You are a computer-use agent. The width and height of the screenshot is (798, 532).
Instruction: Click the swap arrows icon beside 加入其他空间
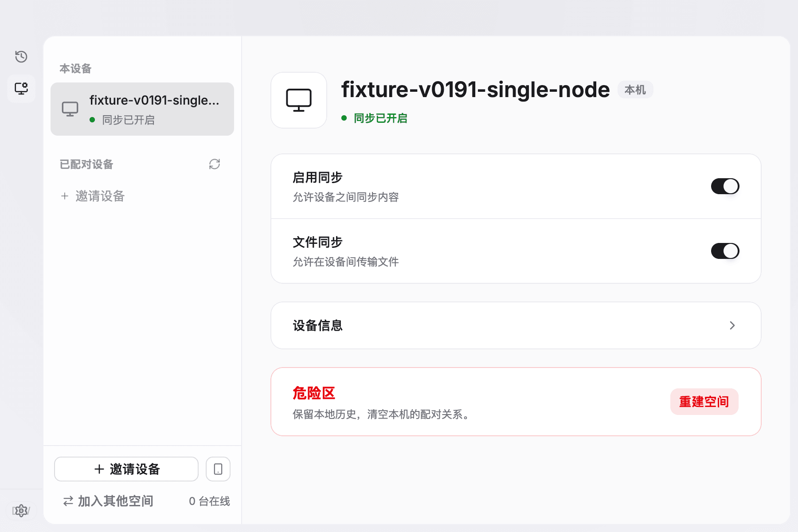68,501
